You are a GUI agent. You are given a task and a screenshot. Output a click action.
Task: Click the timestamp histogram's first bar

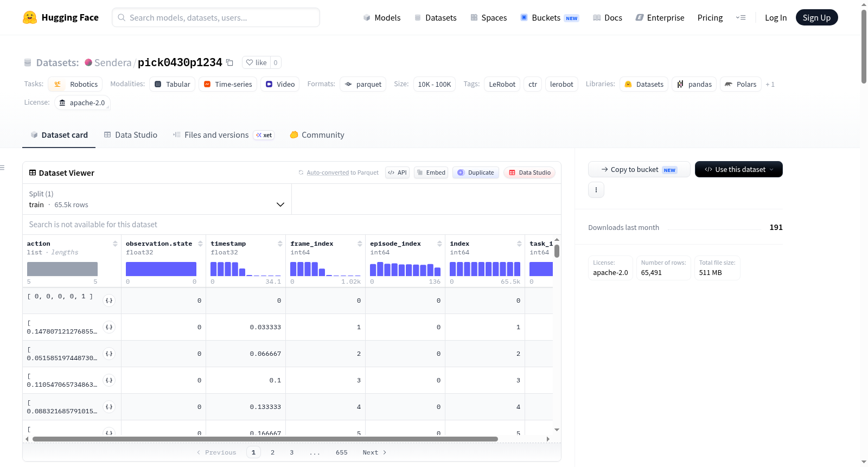[214, 269]
